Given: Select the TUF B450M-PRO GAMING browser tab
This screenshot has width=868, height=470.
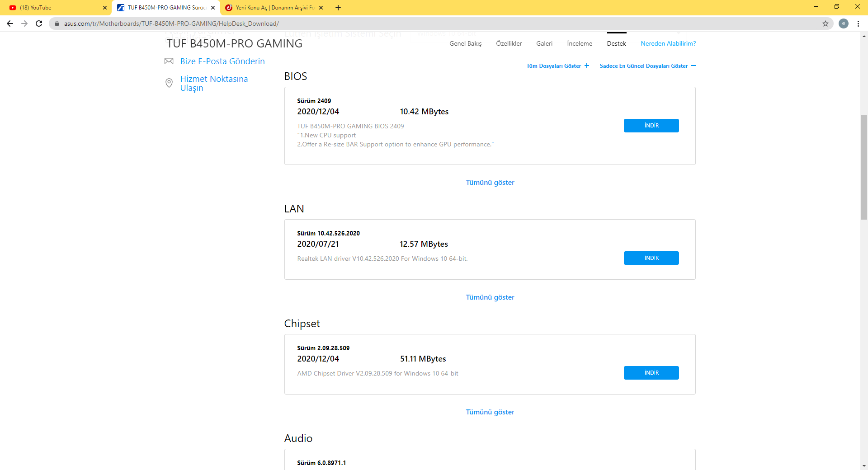Looking at the screenshot, I should (x=165, y=8).
